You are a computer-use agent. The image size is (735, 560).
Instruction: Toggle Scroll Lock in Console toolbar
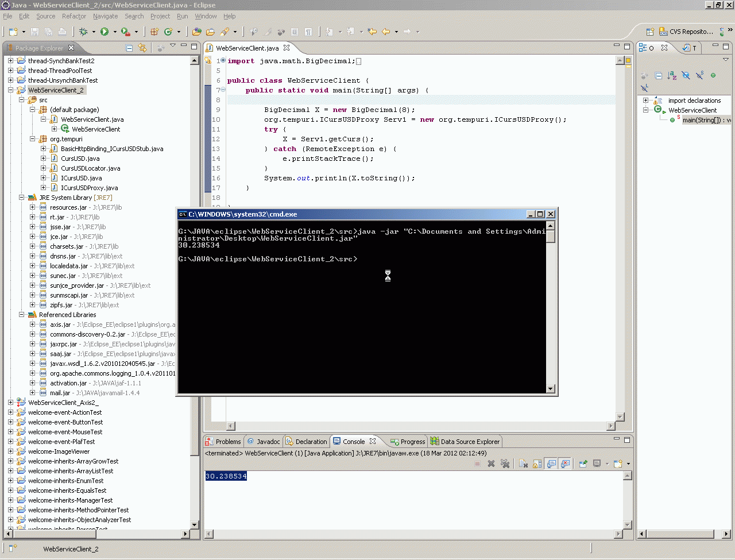[537, 464]
